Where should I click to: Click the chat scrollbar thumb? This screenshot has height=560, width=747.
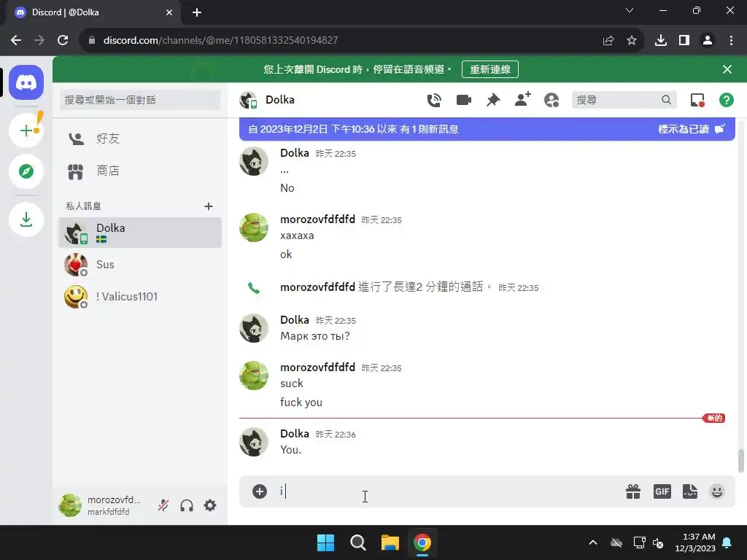coord(741,461)
